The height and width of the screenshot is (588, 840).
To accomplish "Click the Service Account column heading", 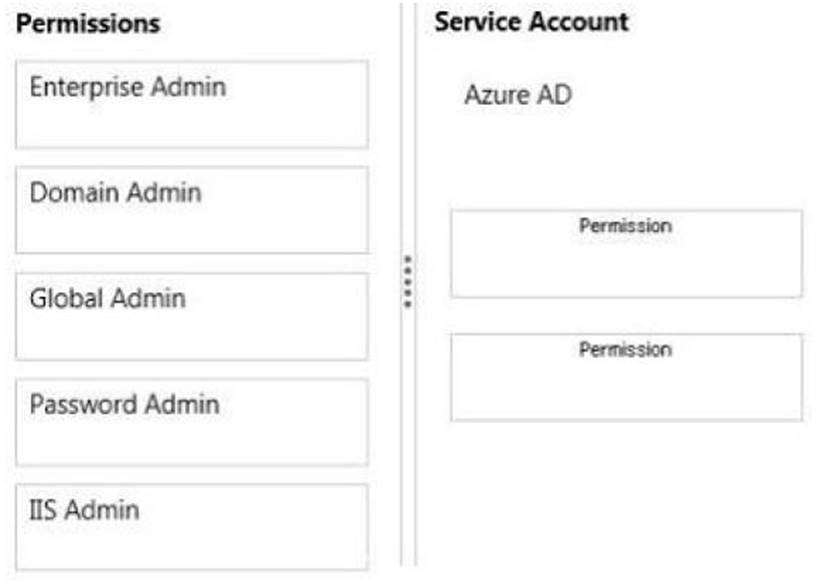I will (532, 22).
